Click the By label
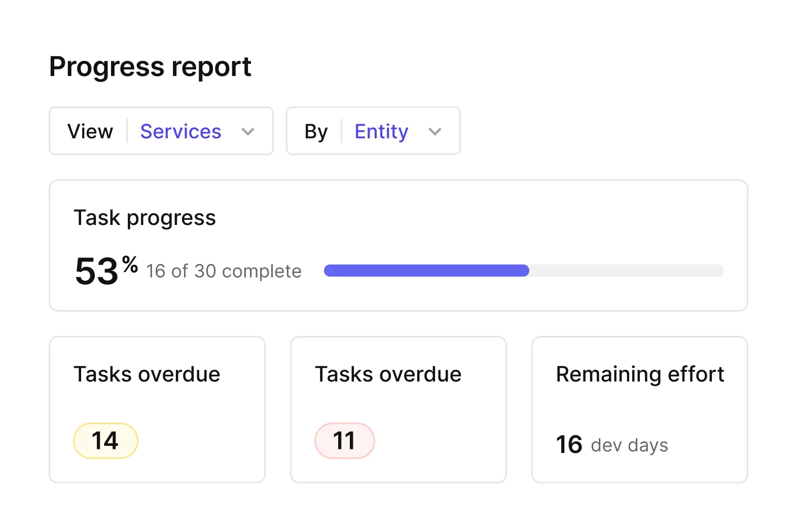797x532 pixels. [x=316, y=132]
